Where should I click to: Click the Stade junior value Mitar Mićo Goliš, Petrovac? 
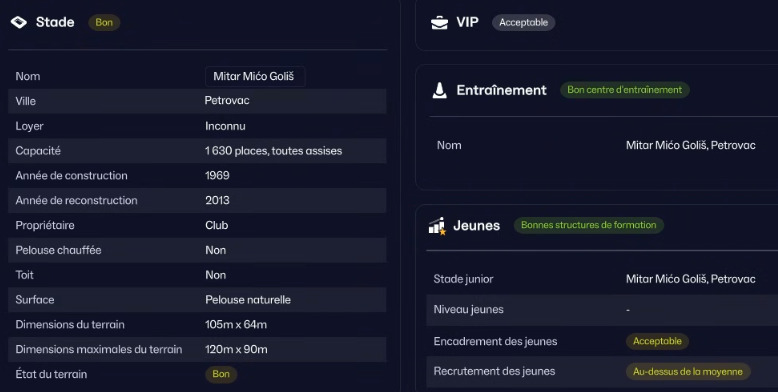coord(691,279)
